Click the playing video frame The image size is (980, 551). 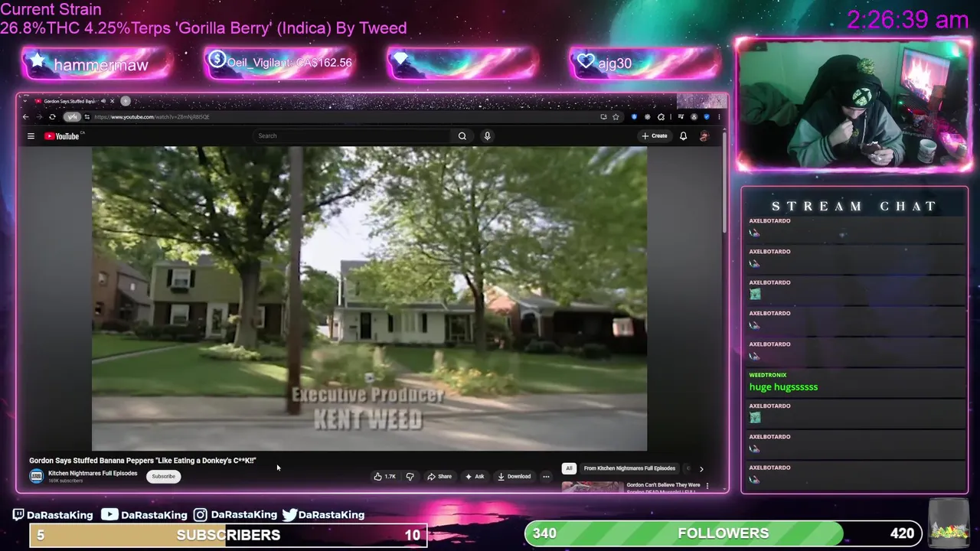point(369,298)
